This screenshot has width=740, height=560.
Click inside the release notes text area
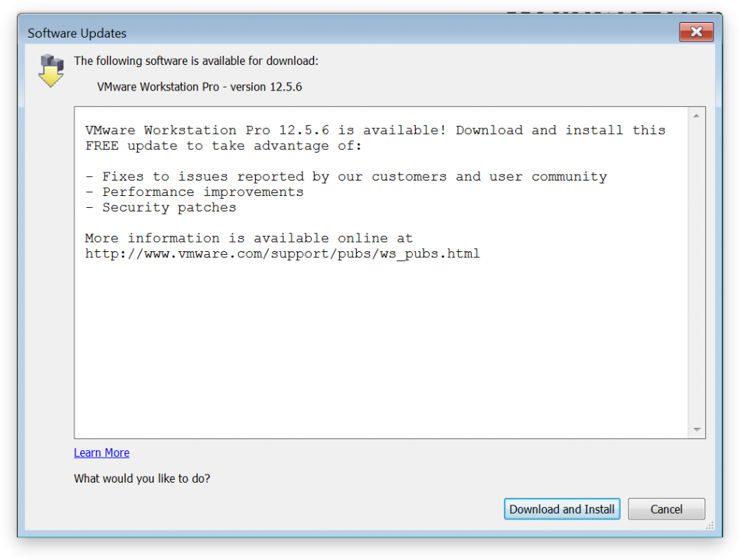click(x=369, y=332)
